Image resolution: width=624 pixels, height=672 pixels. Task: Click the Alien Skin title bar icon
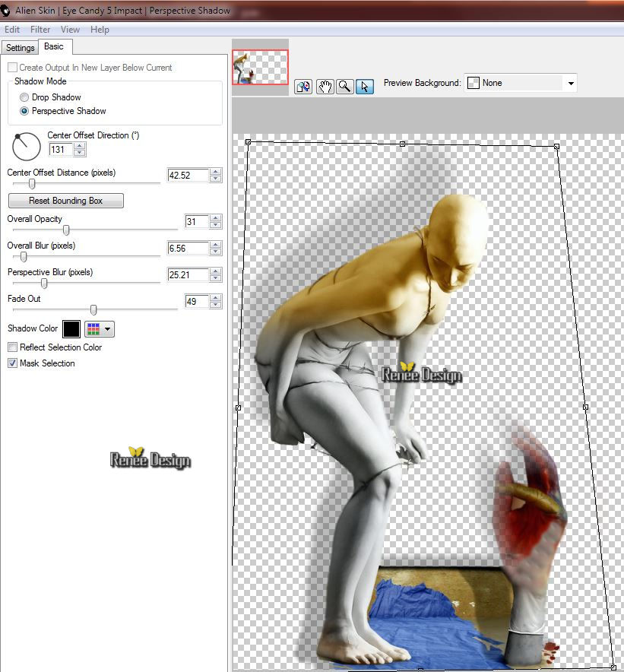click(x=5, y=11)
